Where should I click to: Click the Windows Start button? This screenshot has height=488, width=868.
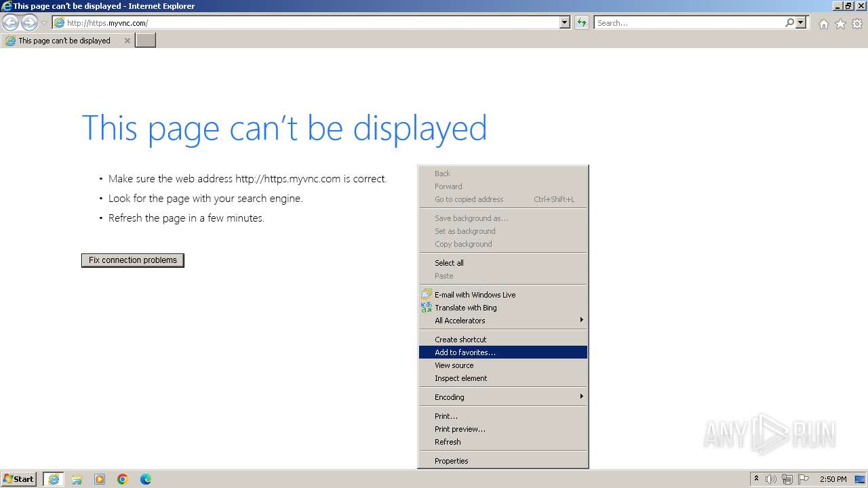pos(18,479)
